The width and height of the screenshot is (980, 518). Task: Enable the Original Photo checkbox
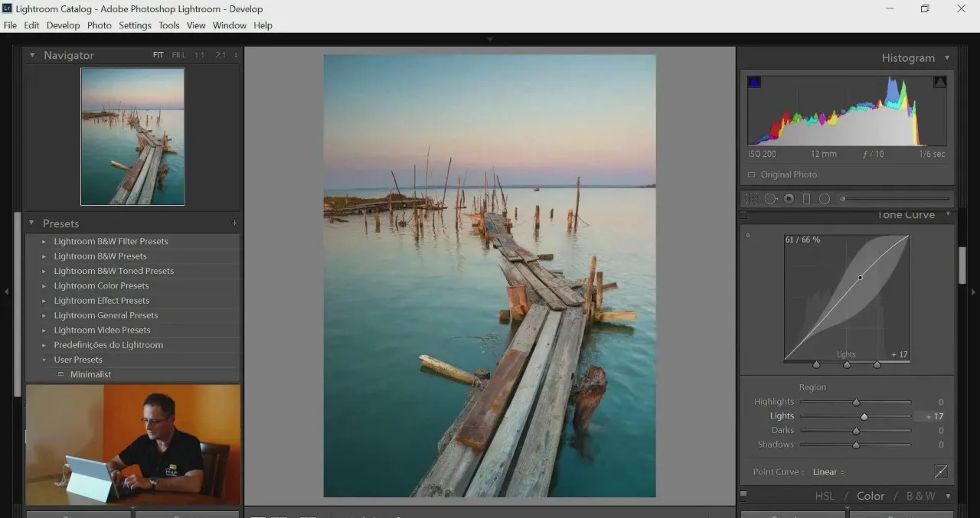[x=751, y=174]
